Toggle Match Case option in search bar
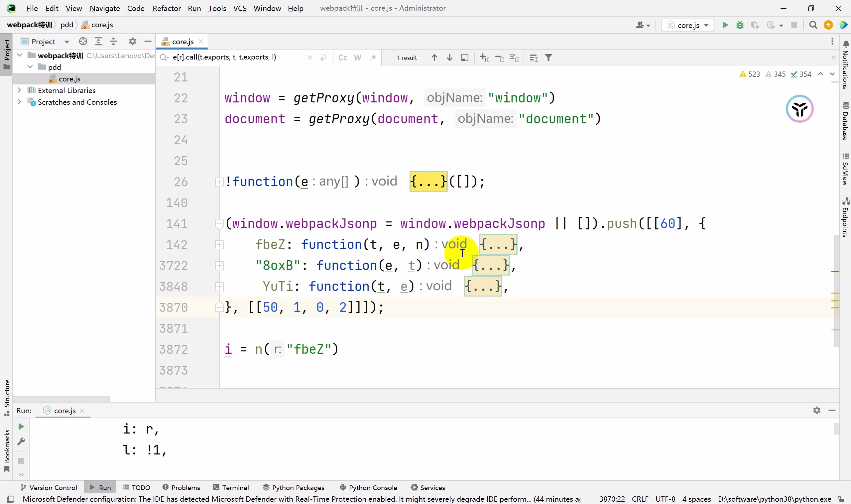Image resolution: width=851 pixels, height=504 pixels. pyautogui.click(x=343, y=58)
